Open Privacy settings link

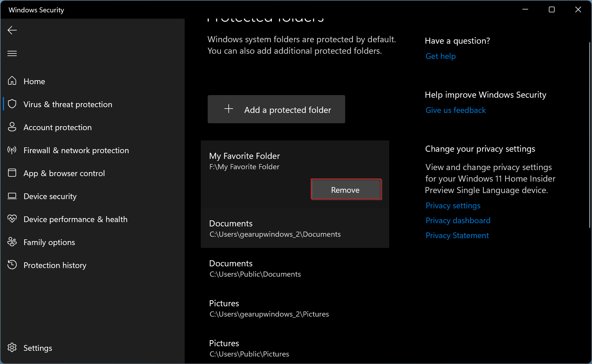coord(453,206)
